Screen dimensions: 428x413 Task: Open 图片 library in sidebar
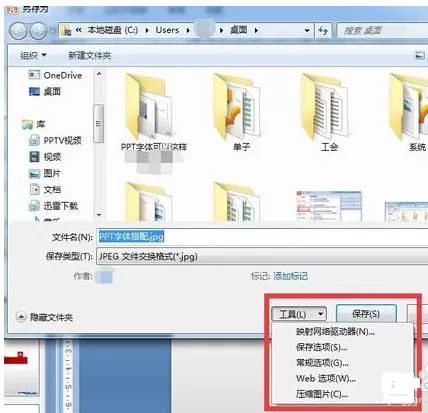pyautogui.click(x=45, y=173)
